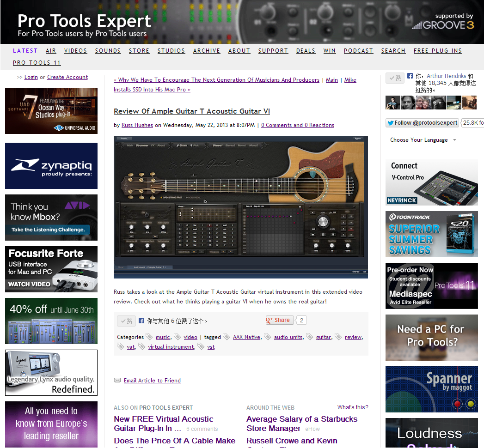Open the Mediaspec Pro Tools 11 pre-order ad

(431, 286)
